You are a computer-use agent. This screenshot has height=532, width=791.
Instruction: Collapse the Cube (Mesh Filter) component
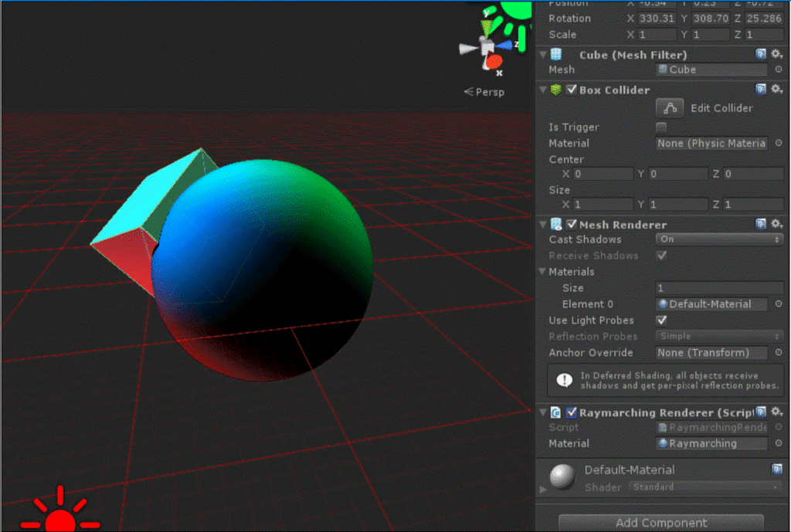pos(543,55)
